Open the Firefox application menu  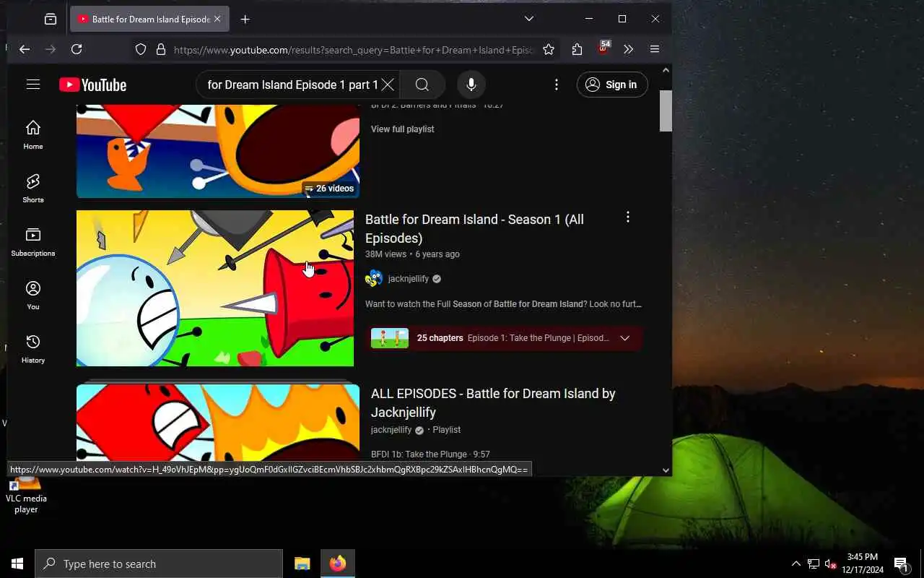pyautogui.click(x=655, y=49)
